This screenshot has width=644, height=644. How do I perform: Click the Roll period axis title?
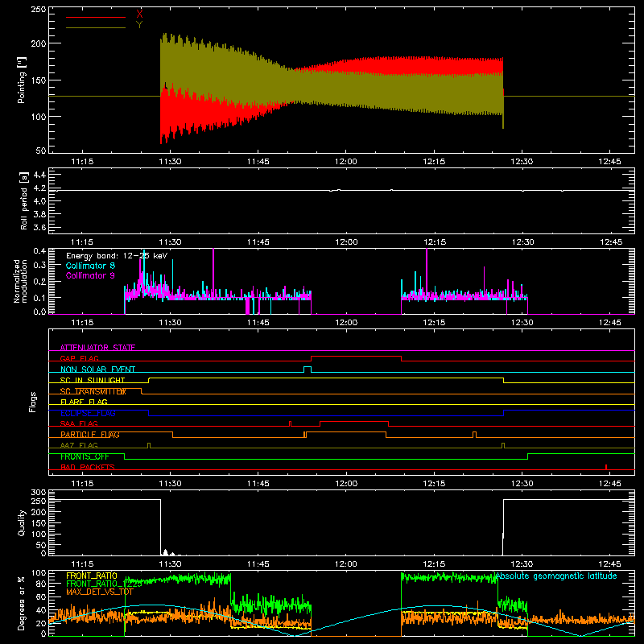click(x=24, y=200)
